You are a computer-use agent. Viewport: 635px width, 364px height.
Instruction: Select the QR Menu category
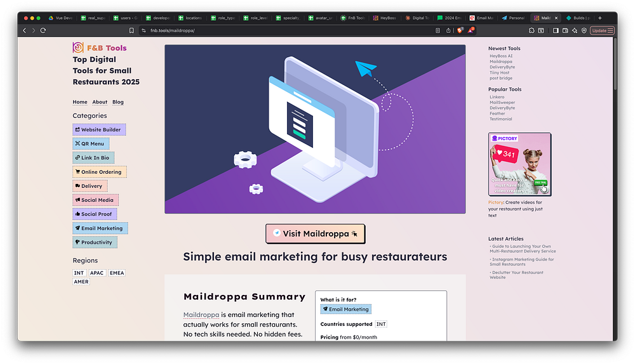pyautogui.click(x=91, y=143)
